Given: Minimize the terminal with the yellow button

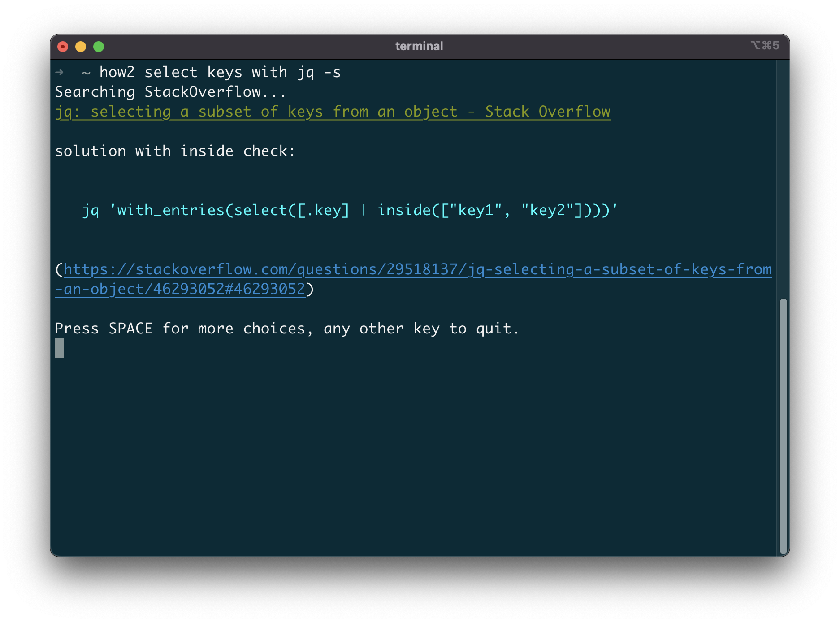Looking at the screenshot, I should click(81, 47).
